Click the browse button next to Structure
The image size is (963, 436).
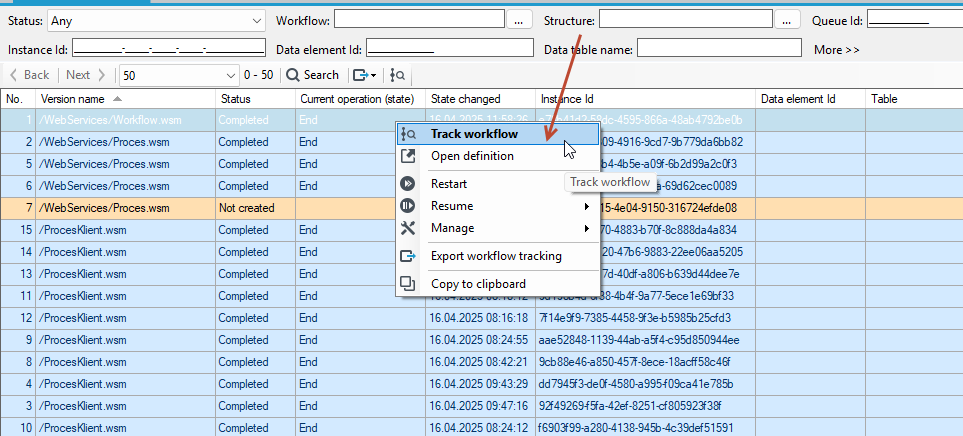pos(787,20)
